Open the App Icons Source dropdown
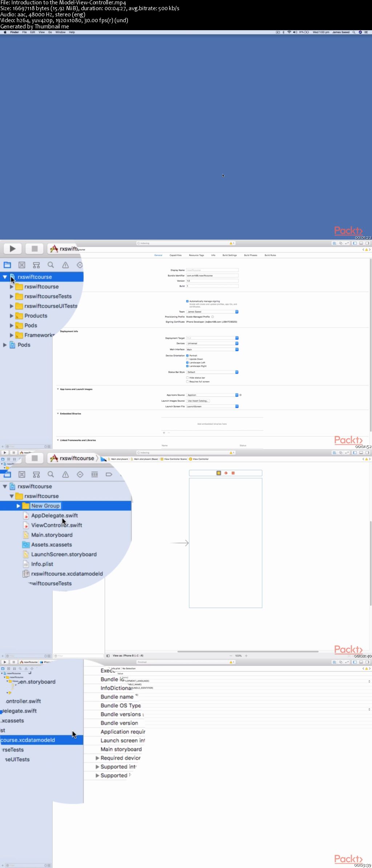 212,395
